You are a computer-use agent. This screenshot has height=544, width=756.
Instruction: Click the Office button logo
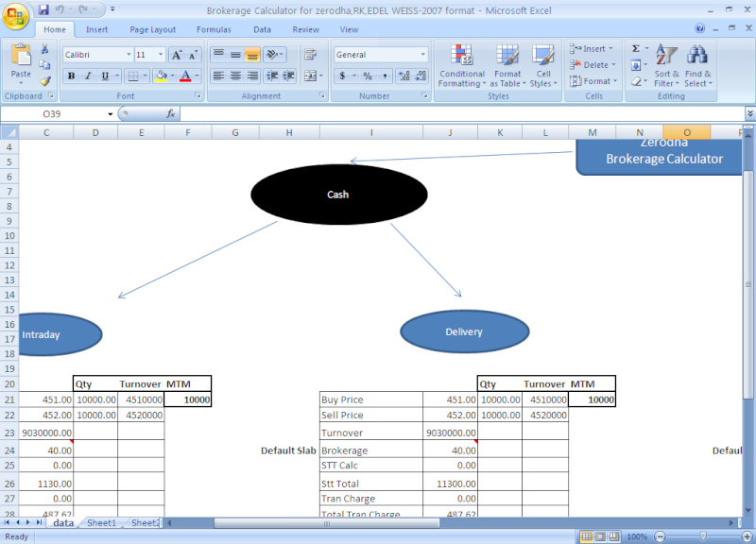(16, 17)
